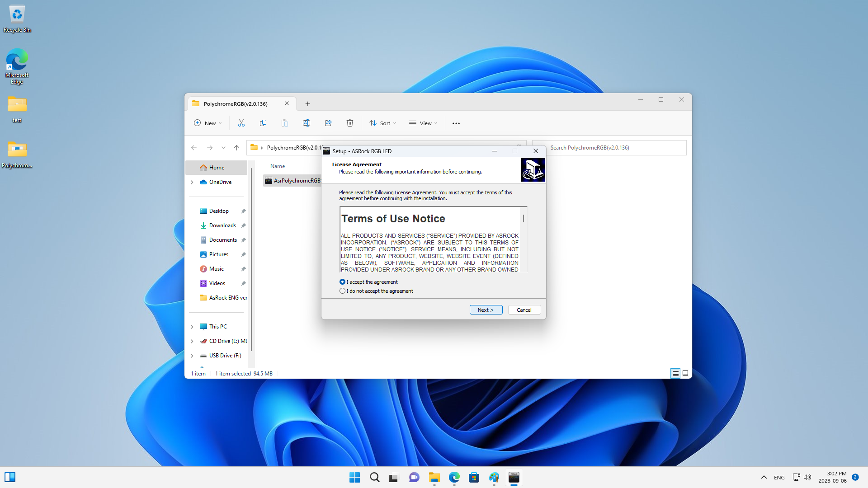Click the Share toolbar icon
This screenshot has width=868, height=488.
click(x=328, y=123)
